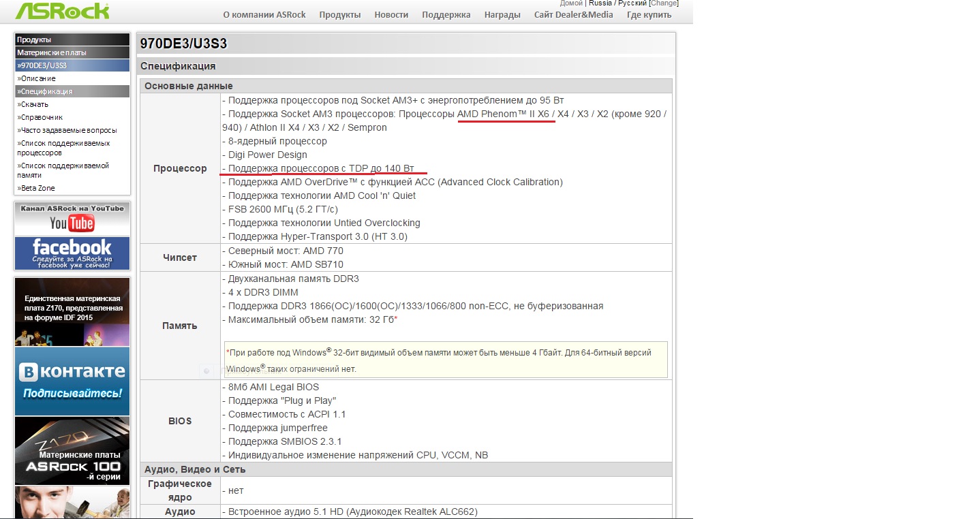Open the »Описание sidebar link
The width and height of the screenshot is (980, 519).
tap(37, 78)
